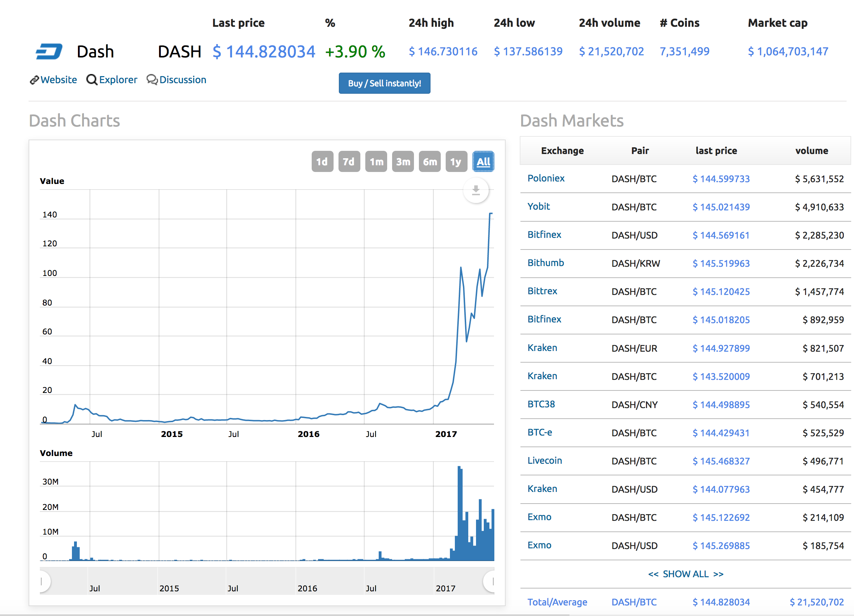Click the market cap $ 1,064,703,147
Image resolution: width=854 pixels, height=616 pixels.
788,51
